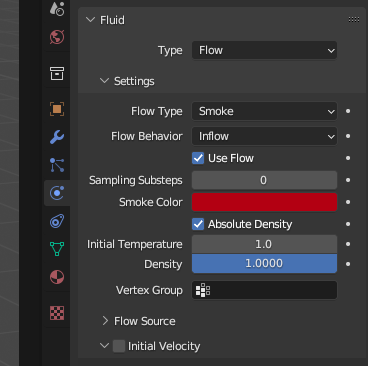The height and width of the screenshot is (366, 368).
Task: Open the Object Data mesh tab icon
Action: (x=57, y=249)
